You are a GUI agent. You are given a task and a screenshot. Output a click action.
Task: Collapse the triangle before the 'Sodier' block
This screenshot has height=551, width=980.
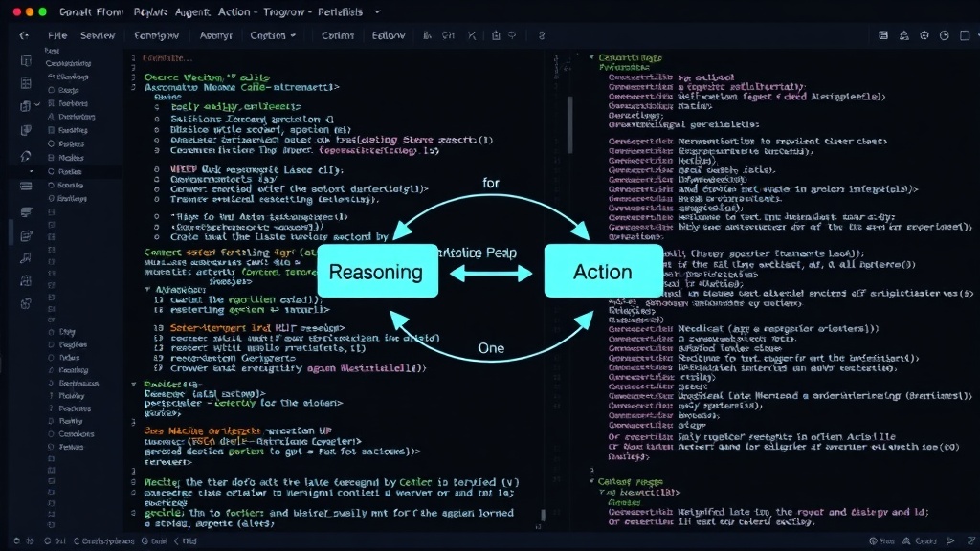(134, 385)
